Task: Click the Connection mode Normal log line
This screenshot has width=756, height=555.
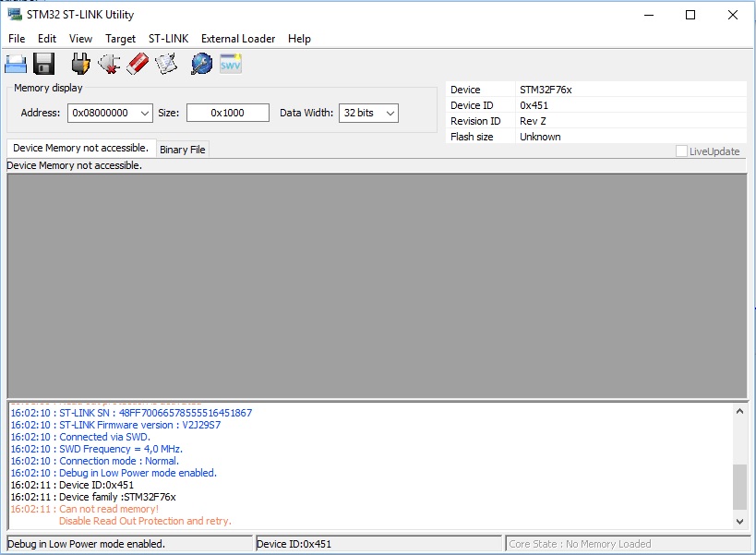Action: [94, 461]
